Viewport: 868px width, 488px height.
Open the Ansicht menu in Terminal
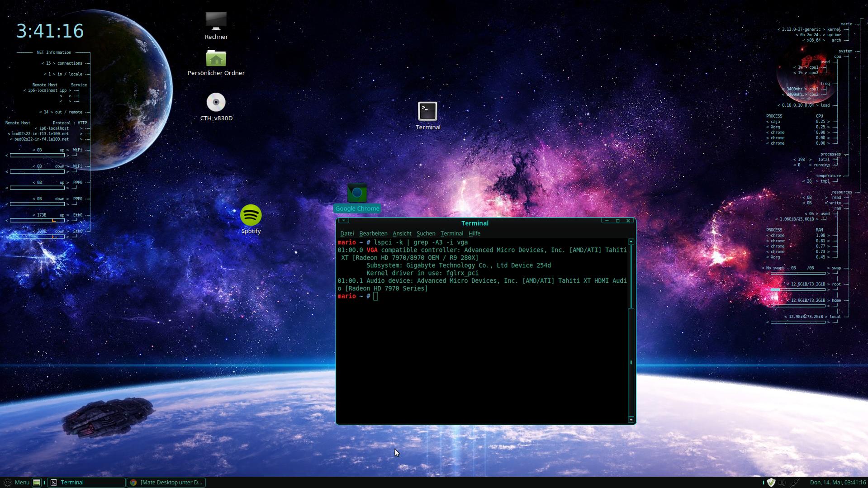[402, 233]
